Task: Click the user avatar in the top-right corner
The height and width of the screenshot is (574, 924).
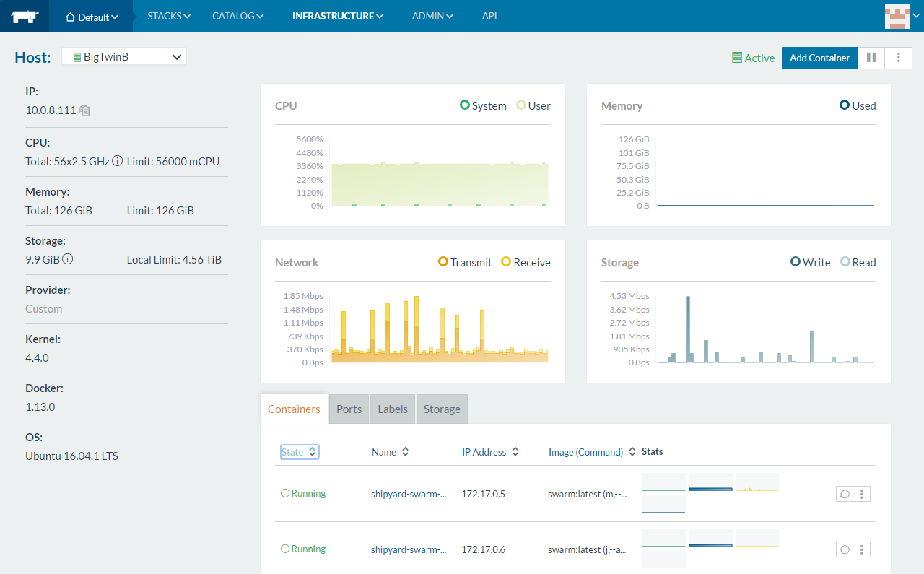Action: point(897,16)
